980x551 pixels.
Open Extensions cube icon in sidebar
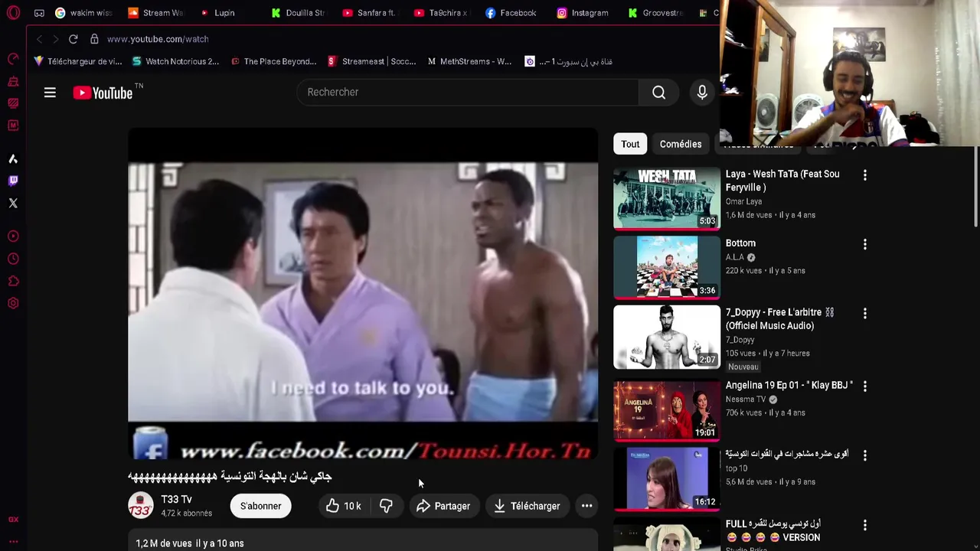pos(13,281)
